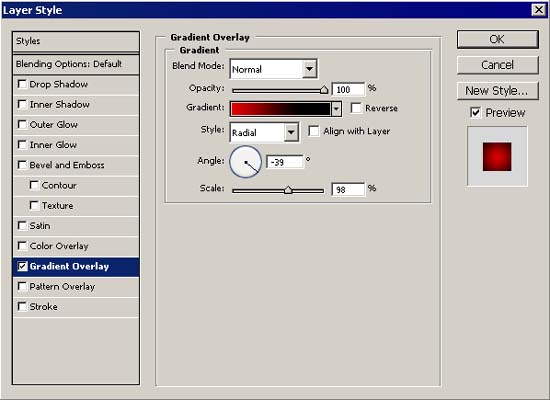550x400 pixels.
Task: Uncheck the Preview checkbox
Action: [475, 113]
